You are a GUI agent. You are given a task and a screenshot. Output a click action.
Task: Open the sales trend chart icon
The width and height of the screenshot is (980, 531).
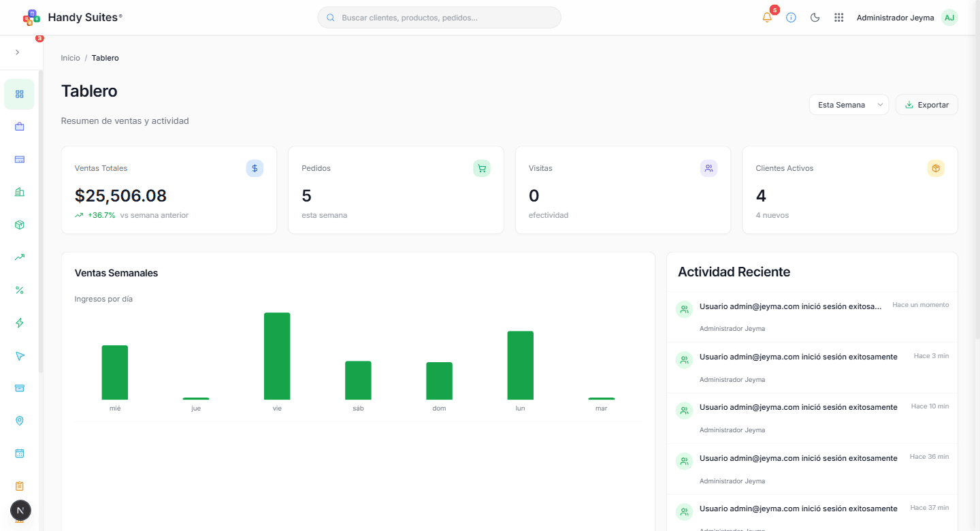tap(19, 257)
